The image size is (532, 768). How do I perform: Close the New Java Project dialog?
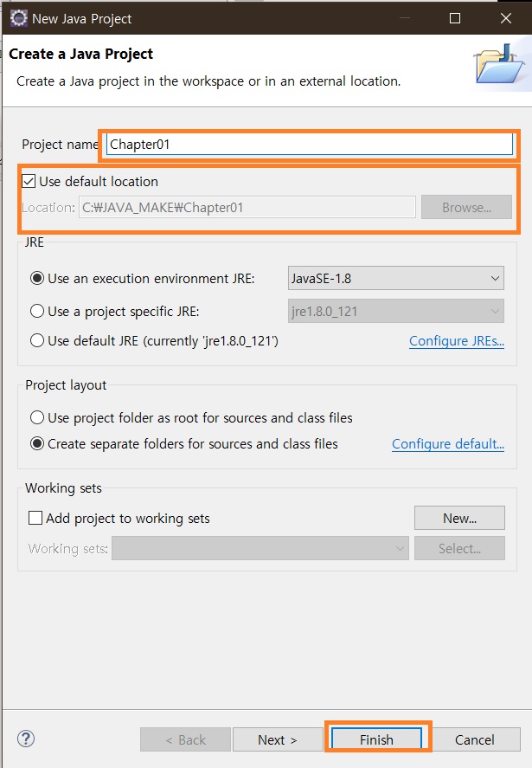coord(506,18)
